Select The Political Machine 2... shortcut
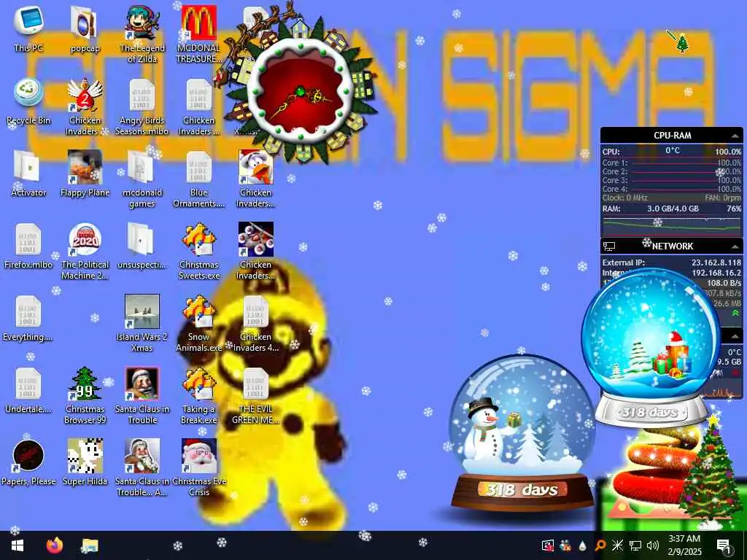The image size is (747, 560). pyautogui.click(x=85, y=252)
